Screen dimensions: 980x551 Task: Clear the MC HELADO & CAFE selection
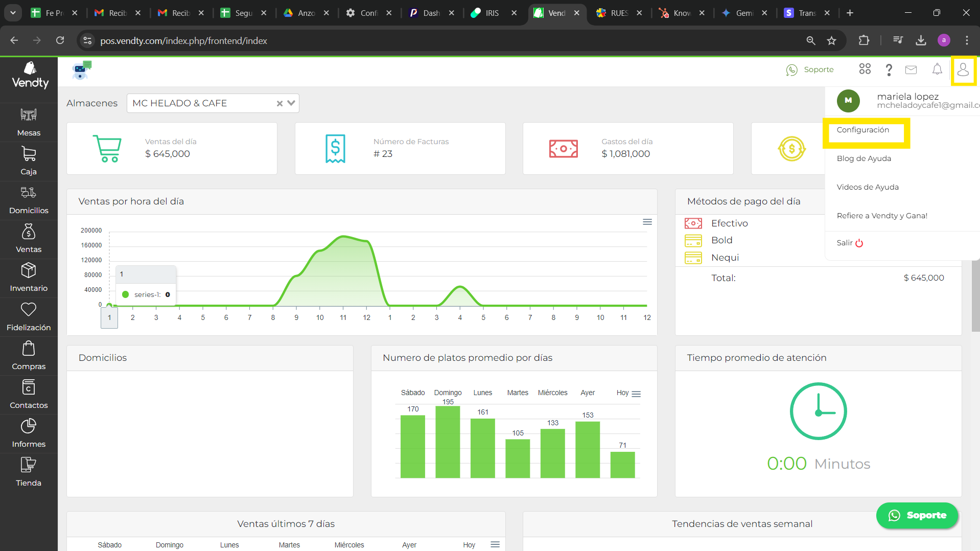coord(279,103)
